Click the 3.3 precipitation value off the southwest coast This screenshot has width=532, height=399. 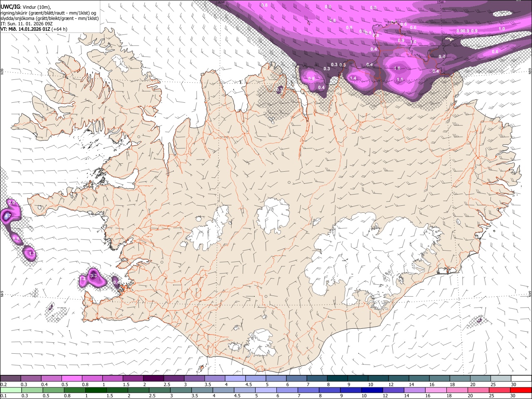point(94,276)
